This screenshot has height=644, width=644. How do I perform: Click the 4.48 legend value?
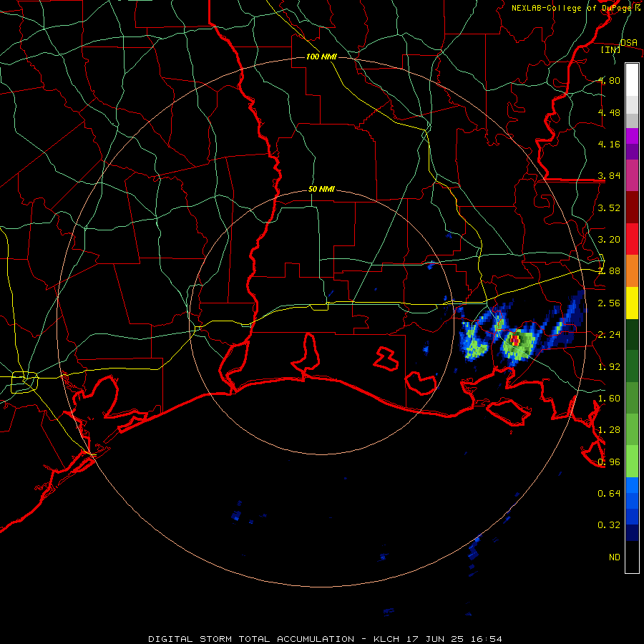[609, 112]
